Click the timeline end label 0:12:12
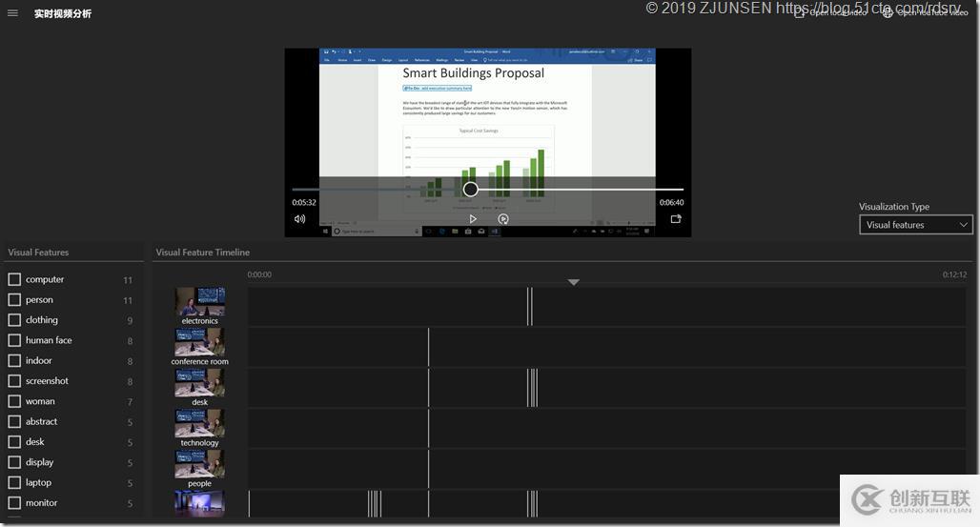The width and height of the screenshot is (980, 527). tap(954, 274)
